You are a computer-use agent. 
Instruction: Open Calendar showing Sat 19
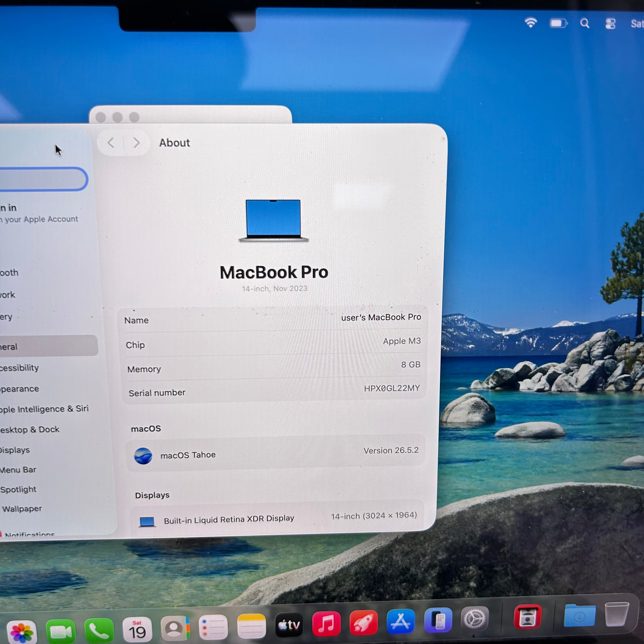pos(137,630)
